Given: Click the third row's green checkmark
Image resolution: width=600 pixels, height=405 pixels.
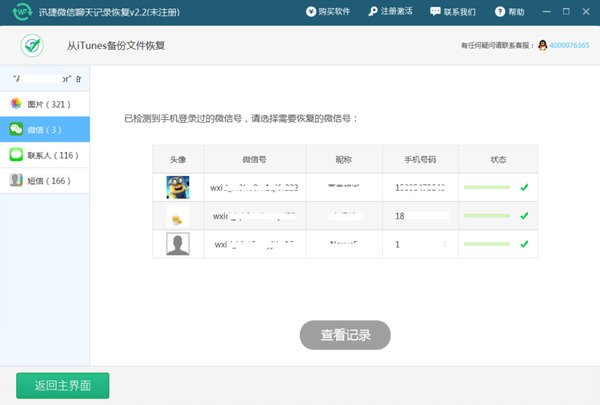Looking at the screenshot, I should click(524, 244).
